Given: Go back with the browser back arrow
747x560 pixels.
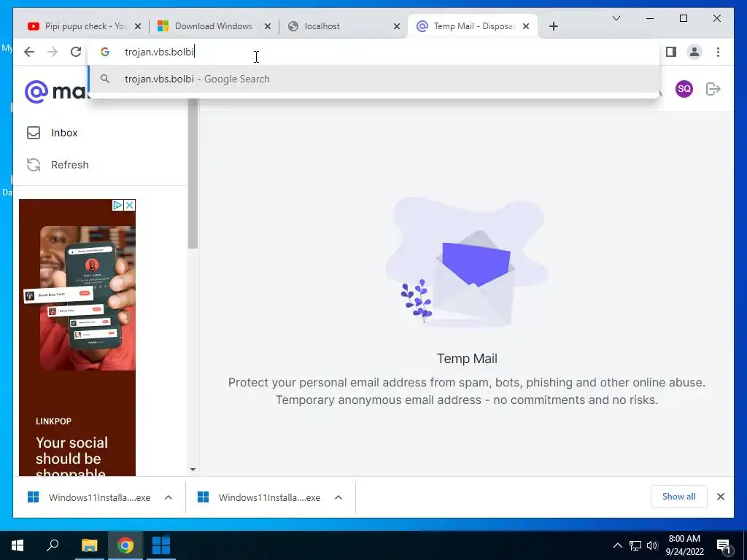Looking at the screenshot, I should [29, 52].
